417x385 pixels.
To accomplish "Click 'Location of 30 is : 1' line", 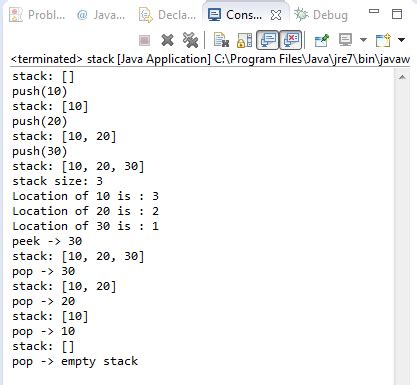I will 86,226.
